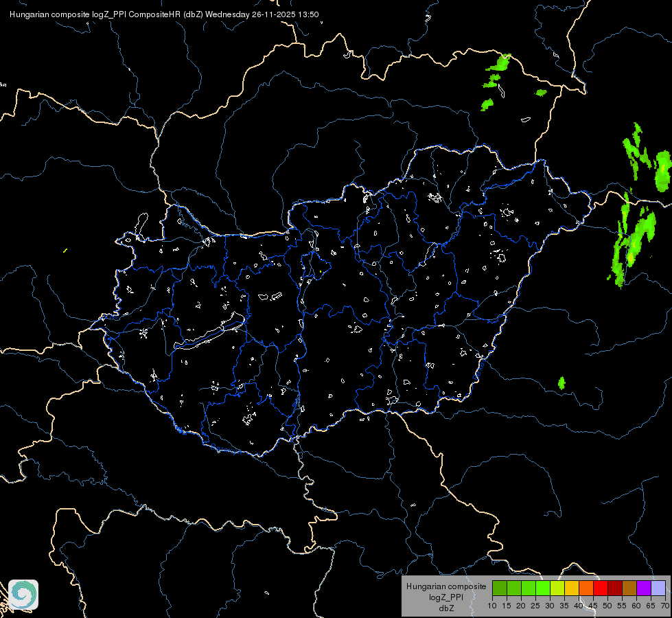Image resolution: width=672 pixels, height=618 pixels.
Task: Click the '60' legend scale value
Action: click(x=636, y=606)
